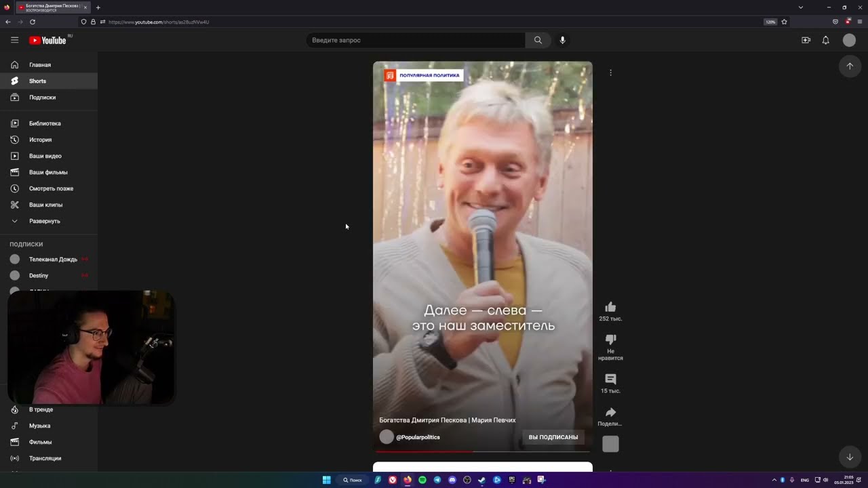Reload the page
This screenshot has width=868, height=488.
32,22
